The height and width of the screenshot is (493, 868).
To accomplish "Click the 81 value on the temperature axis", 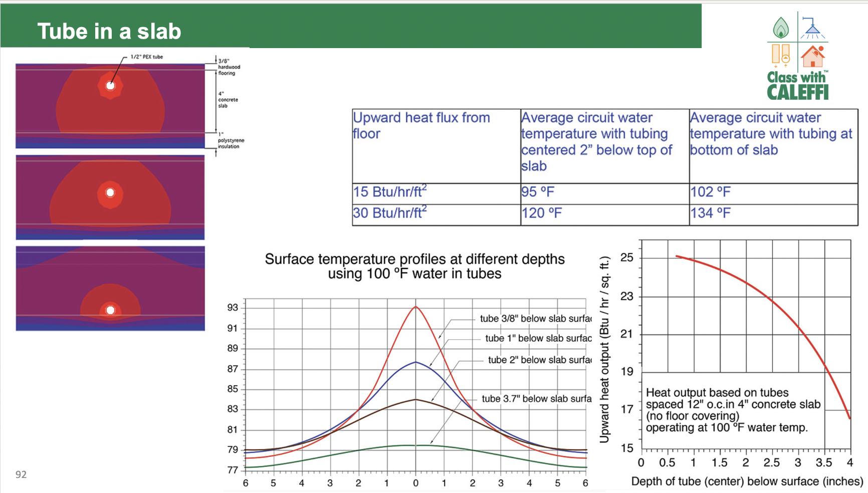I will click(x=233, y=430).
